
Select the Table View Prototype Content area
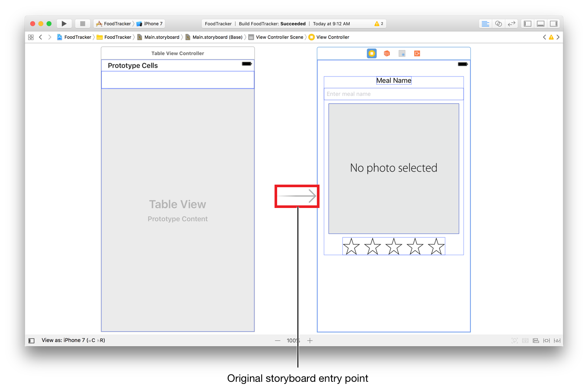click(x=178, y=210)
